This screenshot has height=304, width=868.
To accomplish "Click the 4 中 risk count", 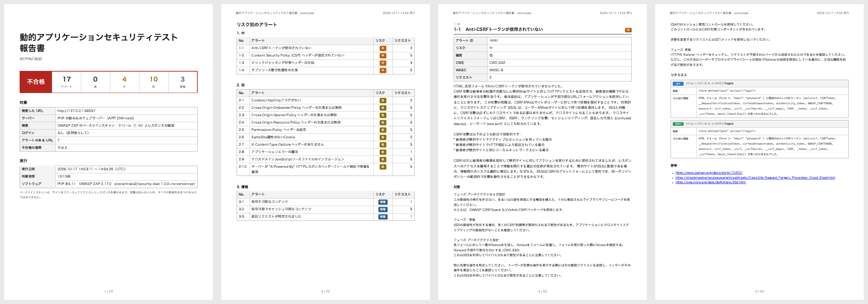I will click(x=124, y=82).
